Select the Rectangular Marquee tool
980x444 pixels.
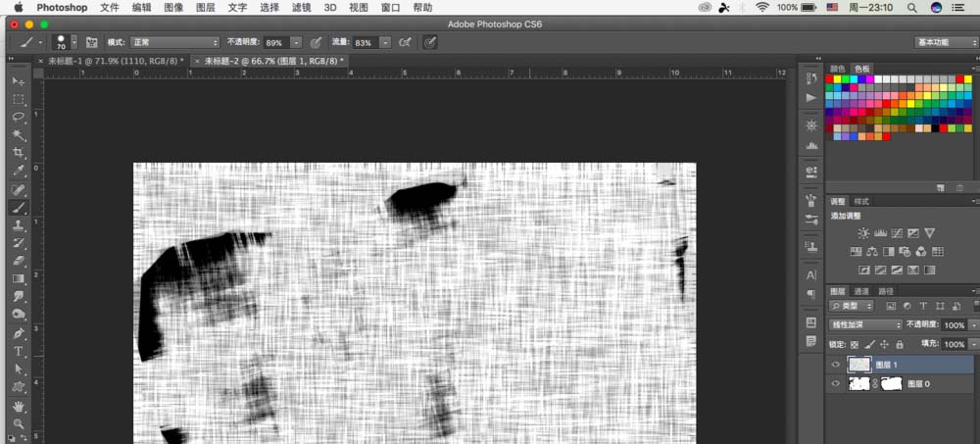(19, 99)
